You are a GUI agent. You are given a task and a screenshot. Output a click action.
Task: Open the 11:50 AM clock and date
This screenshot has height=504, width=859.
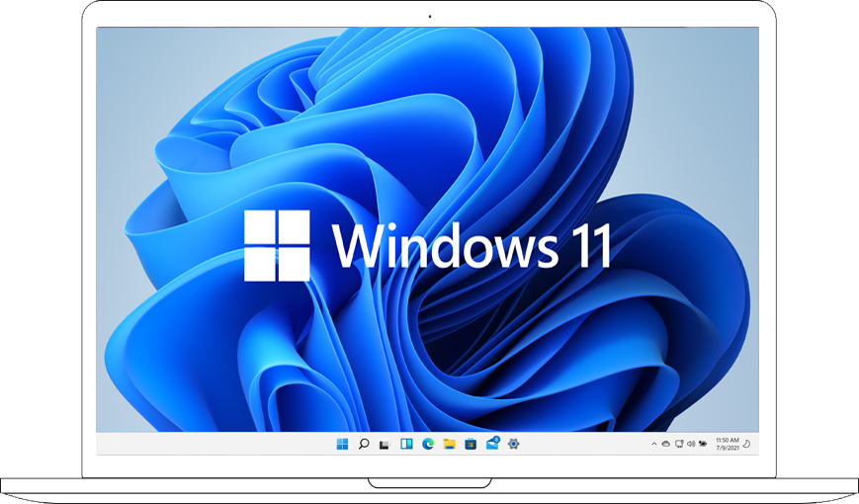point(728,444)
